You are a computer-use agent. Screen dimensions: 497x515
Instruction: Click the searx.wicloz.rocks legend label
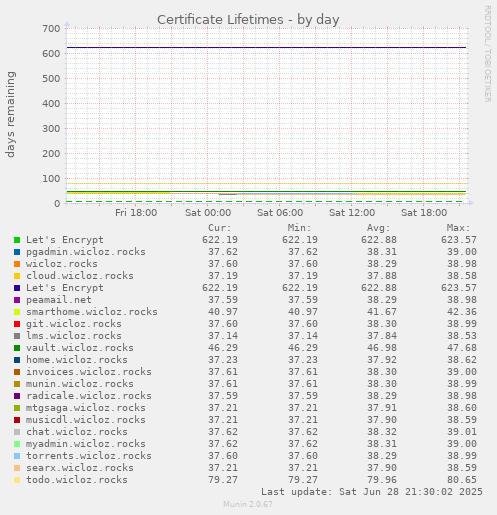click(x=80, y=468)
